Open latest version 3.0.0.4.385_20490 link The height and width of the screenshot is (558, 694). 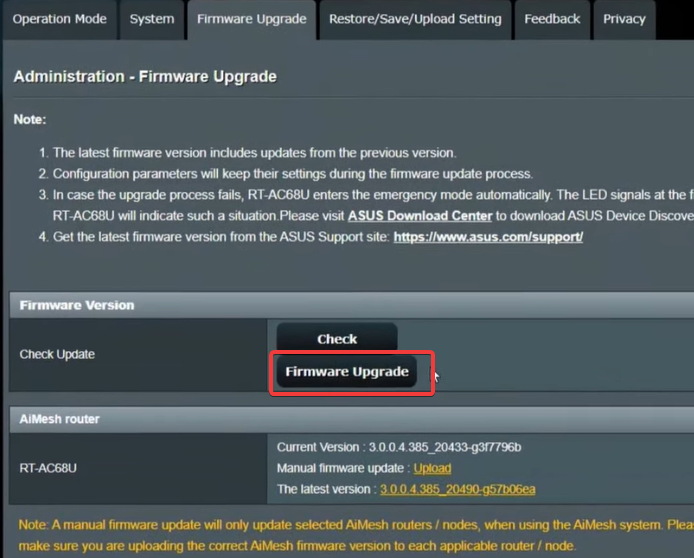[458, 489]
